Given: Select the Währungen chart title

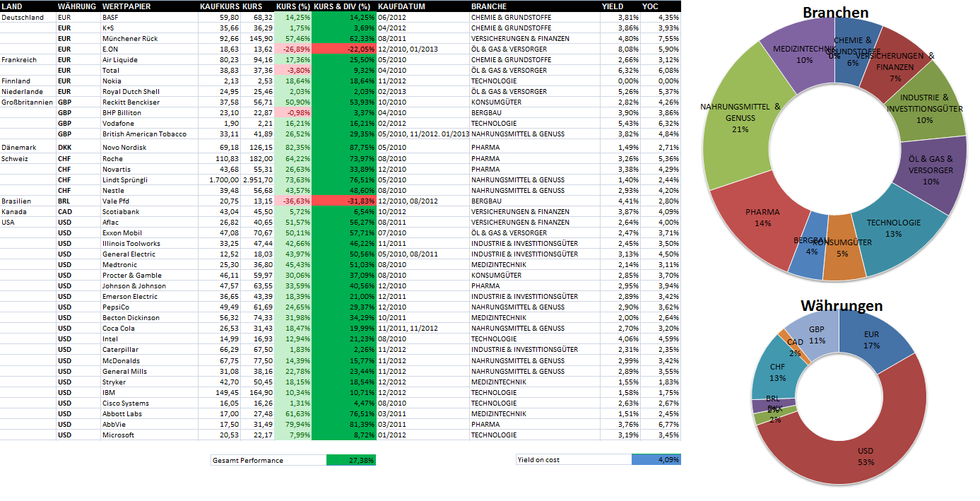Looking at the screenshot, I should (841, 305).
